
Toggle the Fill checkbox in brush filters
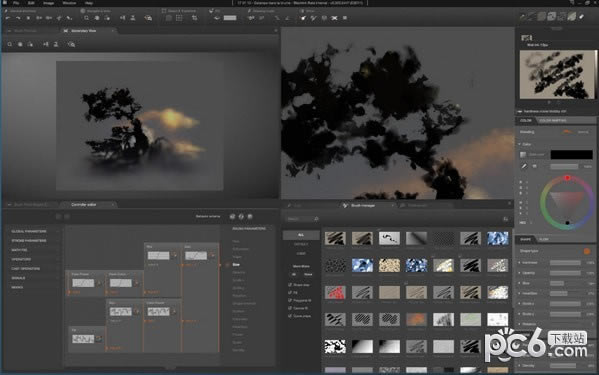(290, 293)
